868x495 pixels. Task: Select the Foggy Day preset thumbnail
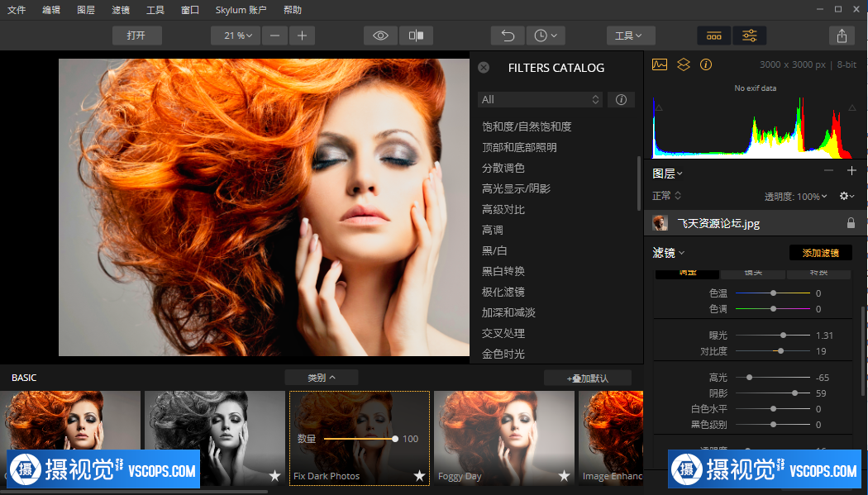(503, 439)
